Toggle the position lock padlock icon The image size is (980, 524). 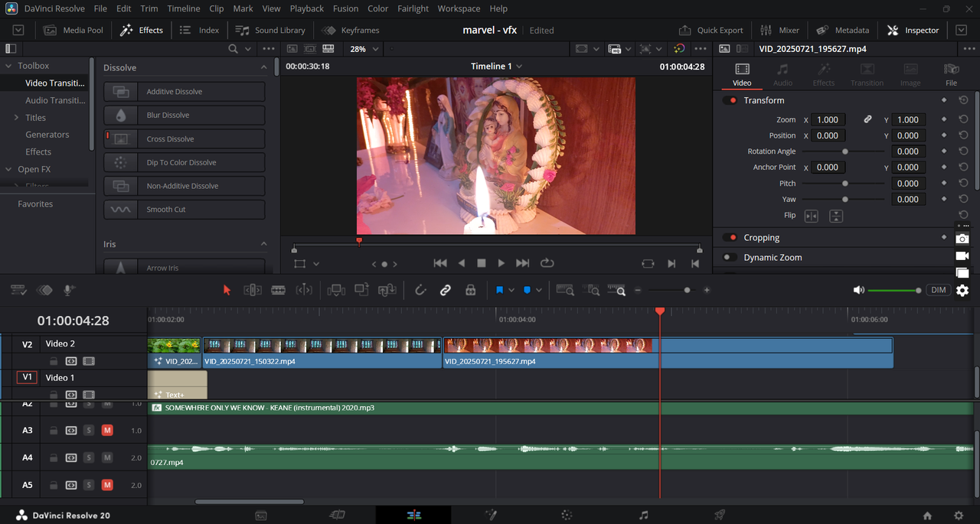(x=470, y=290)
